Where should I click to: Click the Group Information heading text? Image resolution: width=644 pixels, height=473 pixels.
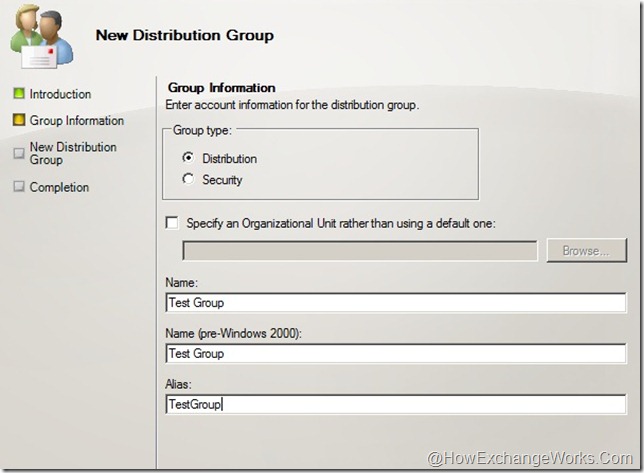[x=222, y=88]
